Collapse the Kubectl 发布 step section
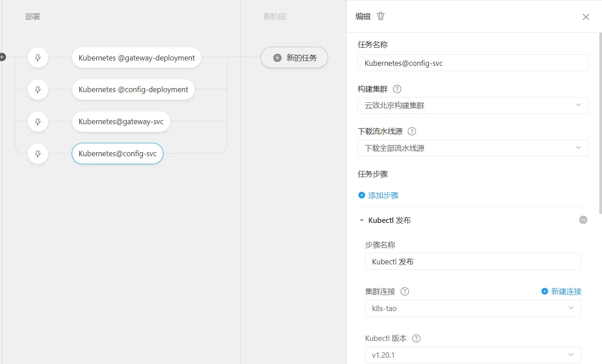The width and height of the screenshot is (602, 364). point(362,220)
